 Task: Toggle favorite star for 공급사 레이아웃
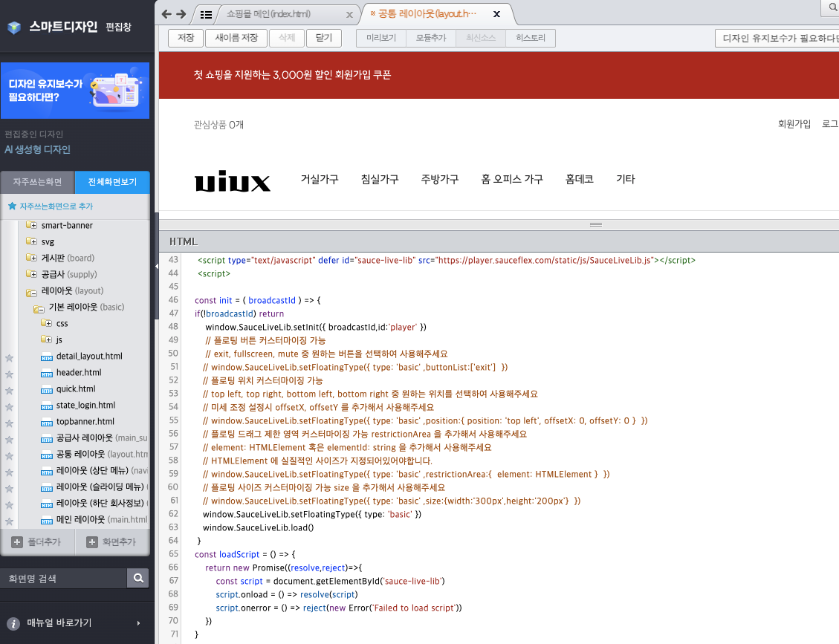(9, 440)
